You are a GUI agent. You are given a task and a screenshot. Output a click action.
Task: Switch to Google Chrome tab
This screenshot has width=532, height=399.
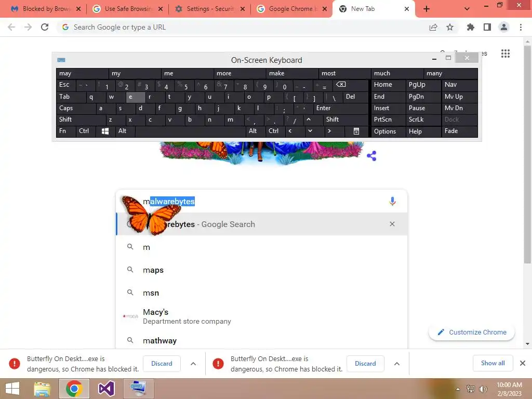(292, 9)
